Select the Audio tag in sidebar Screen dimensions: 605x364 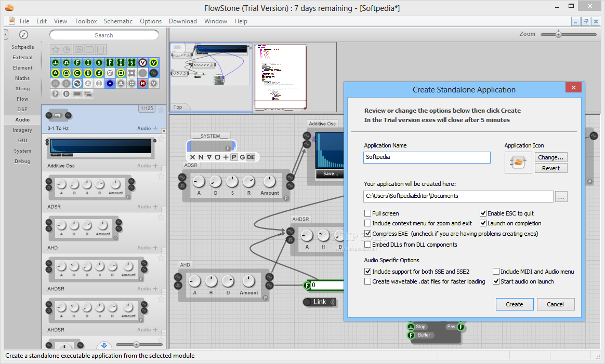pyautogui.click(x=22, y=119)
